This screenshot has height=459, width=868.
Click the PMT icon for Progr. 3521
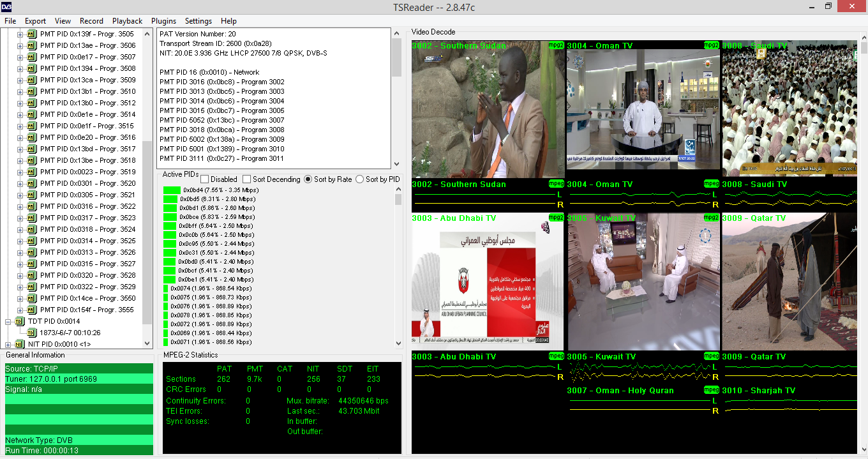pyautogui.click(x=32, y=195)
